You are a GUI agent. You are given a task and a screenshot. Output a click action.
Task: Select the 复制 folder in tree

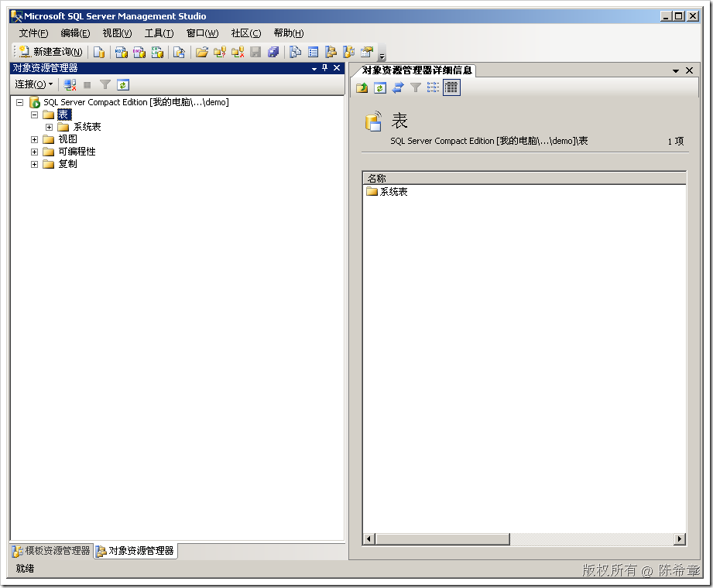[x=68, y=164]
